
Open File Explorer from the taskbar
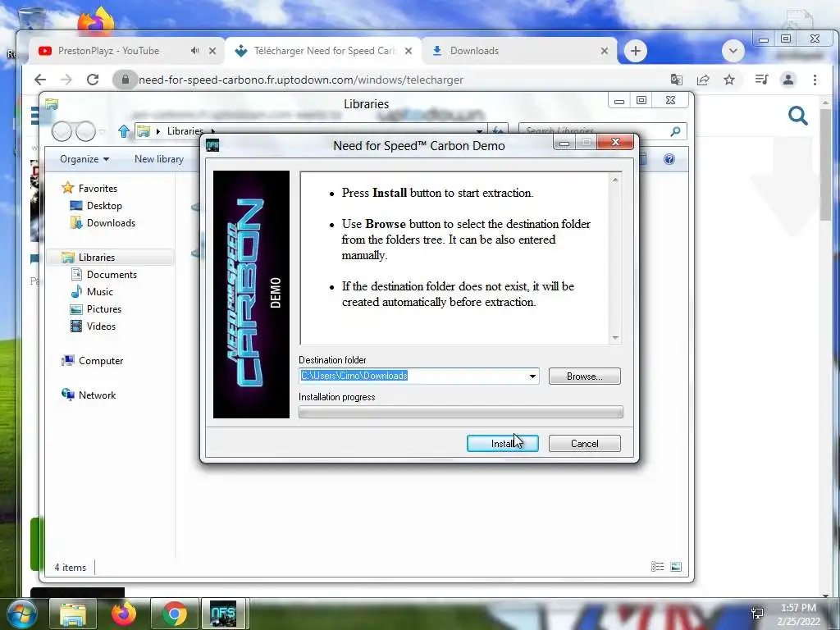pyautogui.click(x=73, y=614)
